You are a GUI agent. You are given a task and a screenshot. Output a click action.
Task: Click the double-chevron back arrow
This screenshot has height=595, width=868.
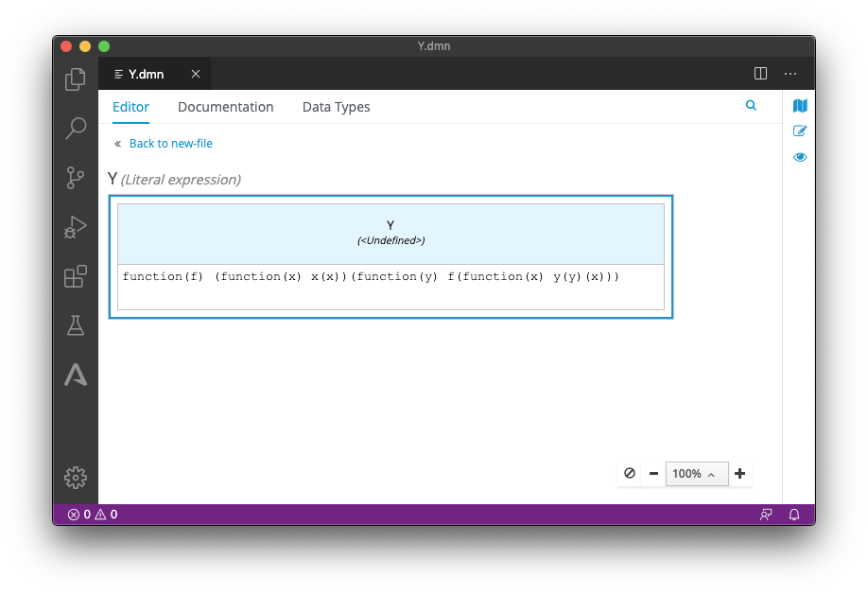[117, 144]
